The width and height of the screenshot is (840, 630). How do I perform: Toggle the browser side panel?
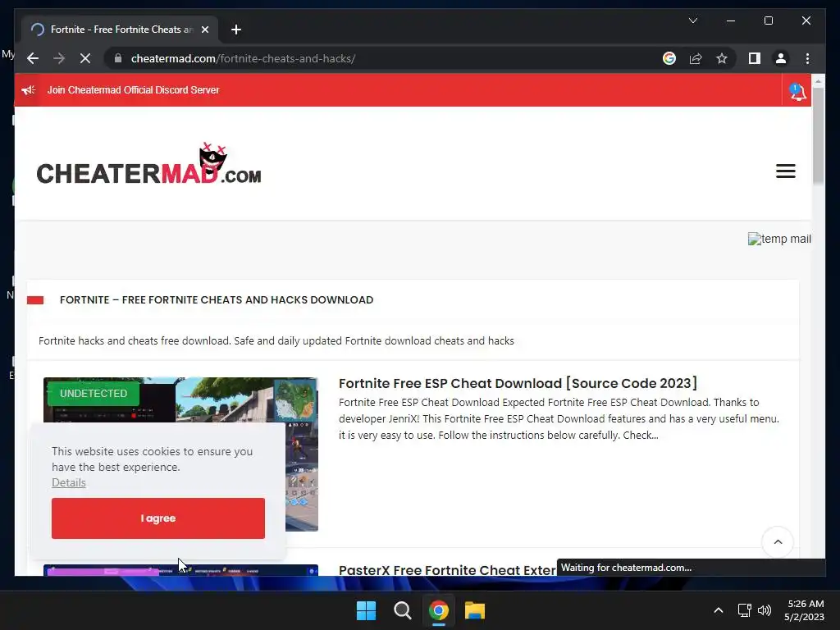pyautogui.click(x=755, y=58)
